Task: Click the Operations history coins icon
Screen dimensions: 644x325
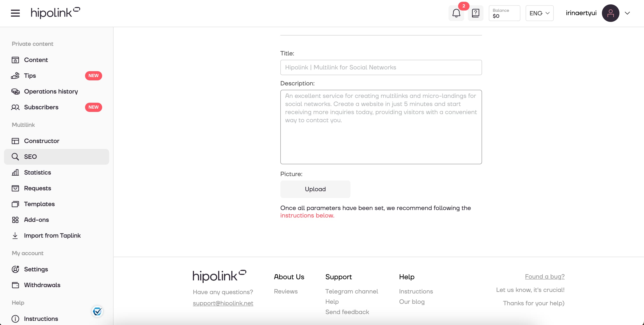Action: click(x=15, y=91)
